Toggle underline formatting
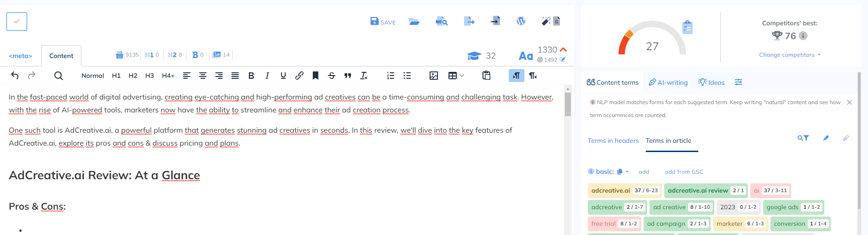The height and width of the screenshot is (235, 868). [283, 76]
